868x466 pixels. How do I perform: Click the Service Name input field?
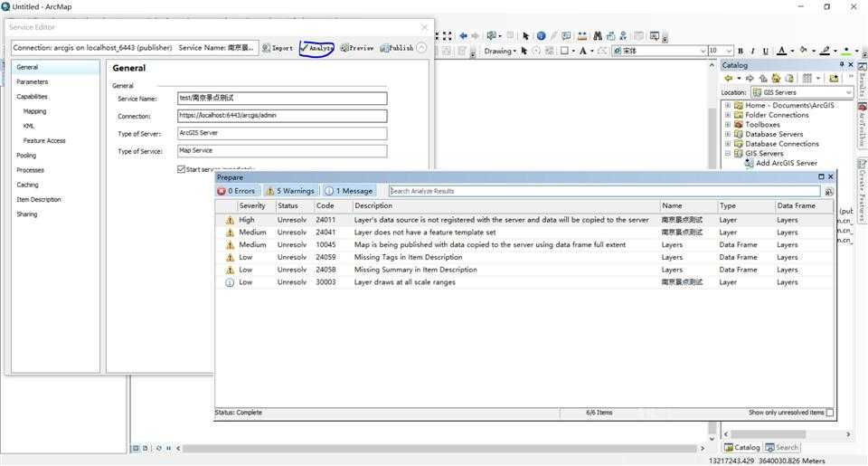(282, 98)
